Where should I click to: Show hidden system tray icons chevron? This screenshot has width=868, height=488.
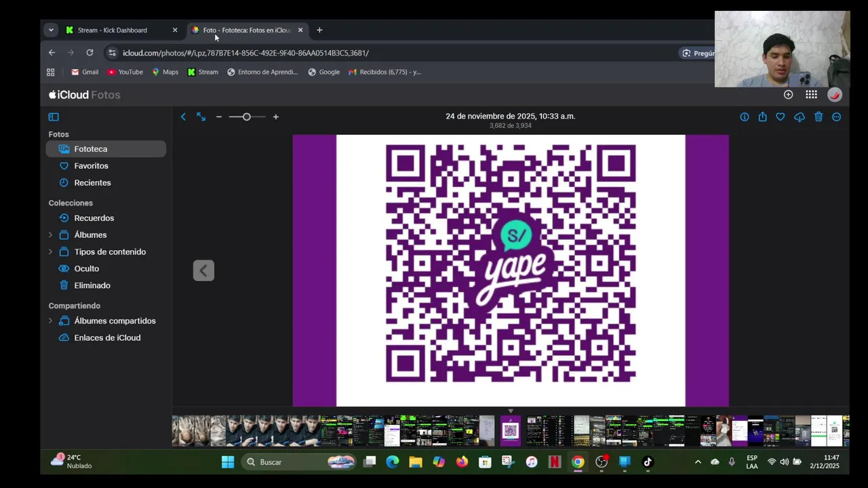698,462
